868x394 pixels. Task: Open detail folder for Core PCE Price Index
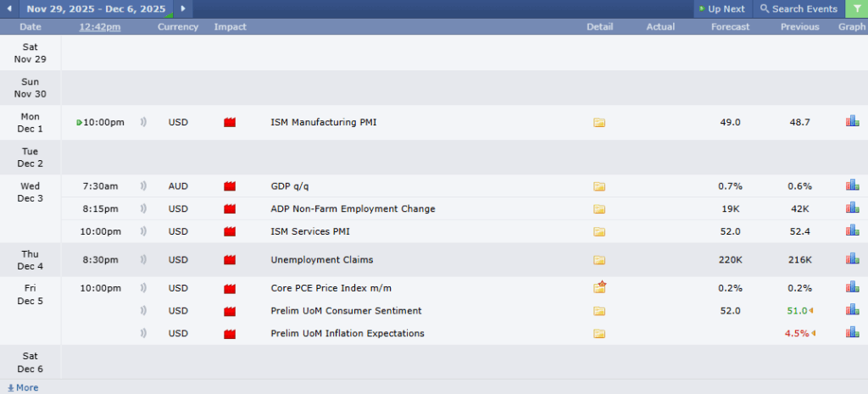coord(599,288)
